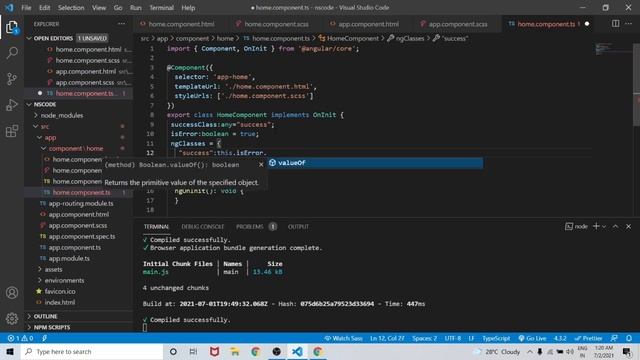
Task: Expand the NPM Scripts section
Action: [x=51, y=327]
